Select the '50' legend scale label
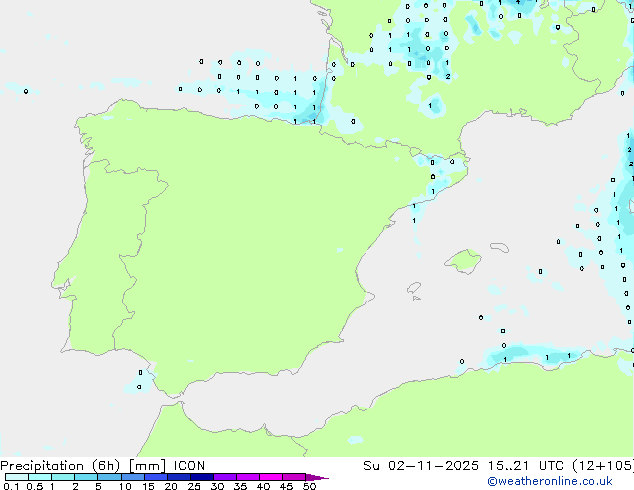 (309, 486)
